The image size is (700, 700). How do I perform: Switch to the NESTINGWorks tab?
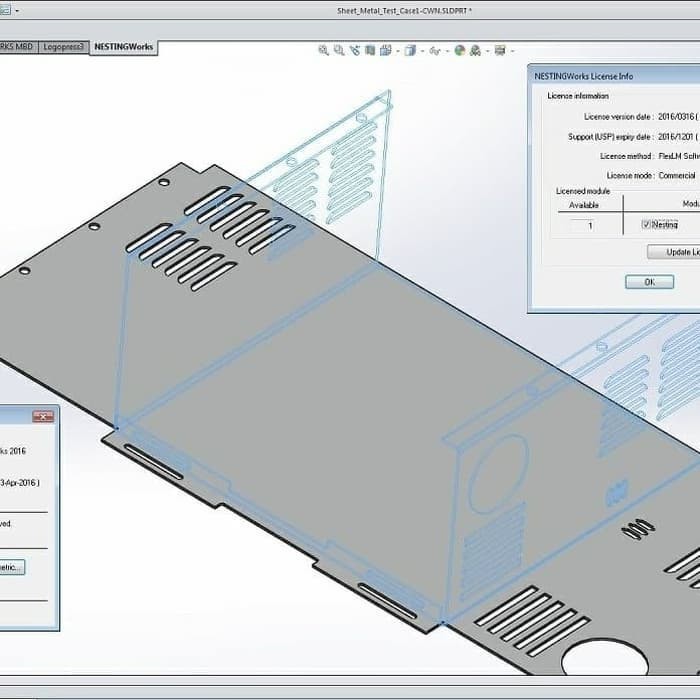pyautogui.click(x=124, y=47)
